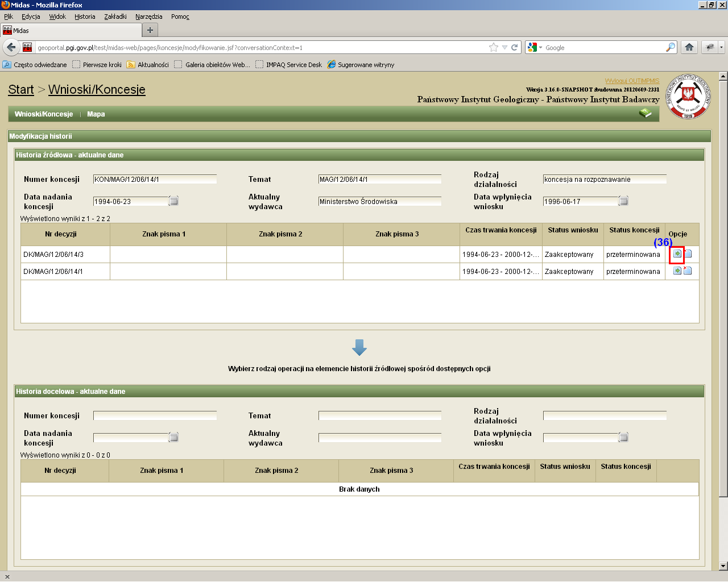The width and height of the screenshot is (728, 582).
Task: Select the Midas browser tab
Action: pyautogui.click(x=71, y=30)
